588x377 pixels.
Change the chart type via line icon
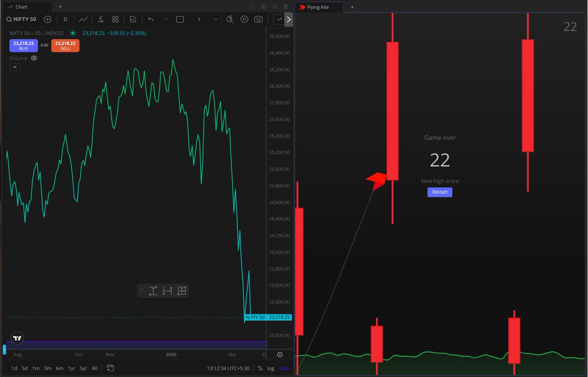(x=83, y=20)
